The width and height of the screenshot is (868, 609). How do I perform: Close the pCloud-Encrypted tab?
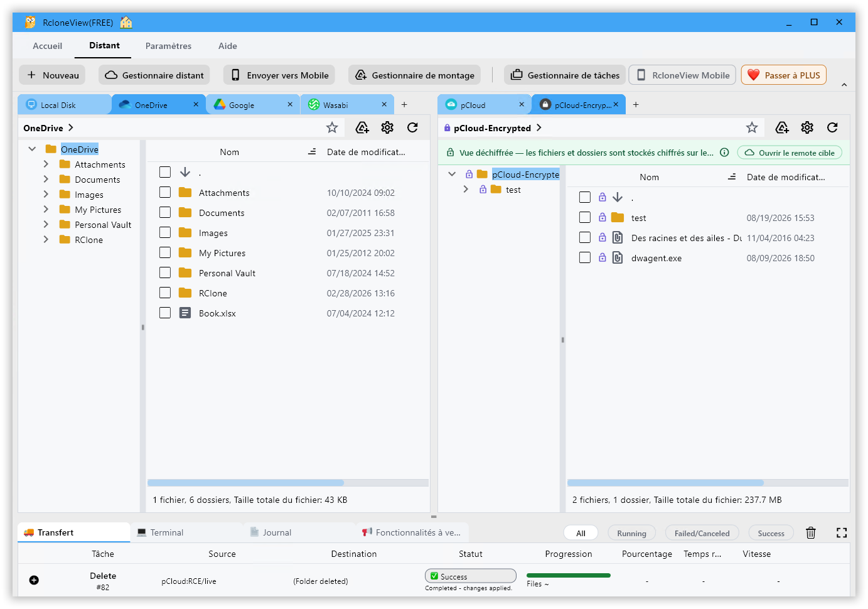point(616,105)
